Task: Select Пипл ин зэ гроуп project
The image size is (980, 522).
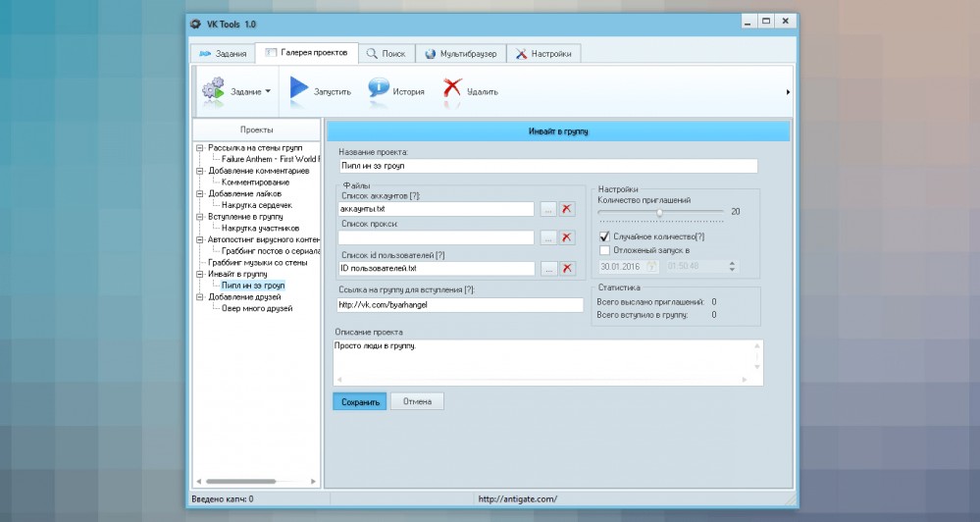Action: pos(253,286)
